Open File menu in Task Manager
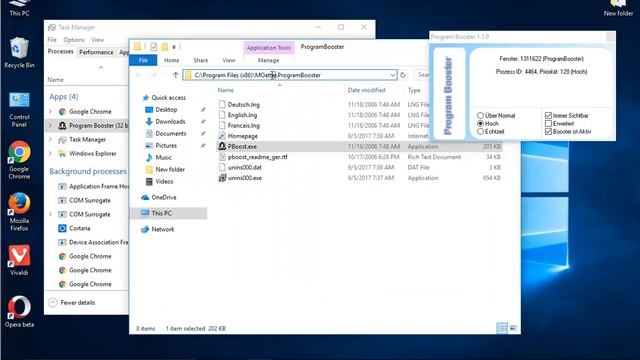The image size is (640, 360). click(52, 40)
